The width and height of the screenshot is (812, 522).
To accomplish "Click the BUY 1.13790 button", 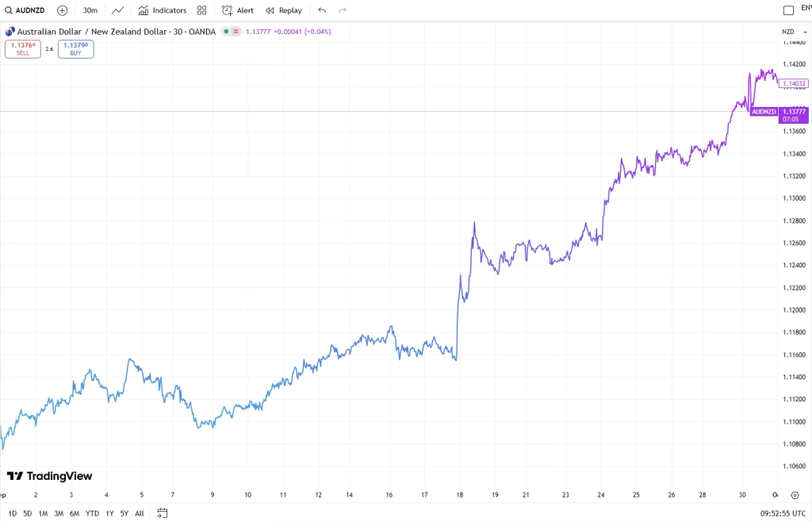I will (x=75, y=49).
